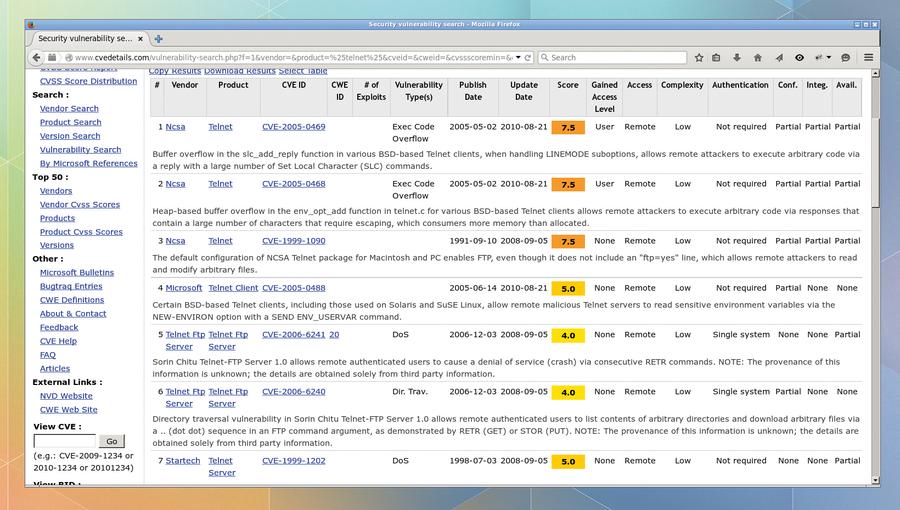Image resolution: width=900 pixels, height=510 pixels.
Task: Open the chat bubble toolbar icon
Action: coord(845,57)
